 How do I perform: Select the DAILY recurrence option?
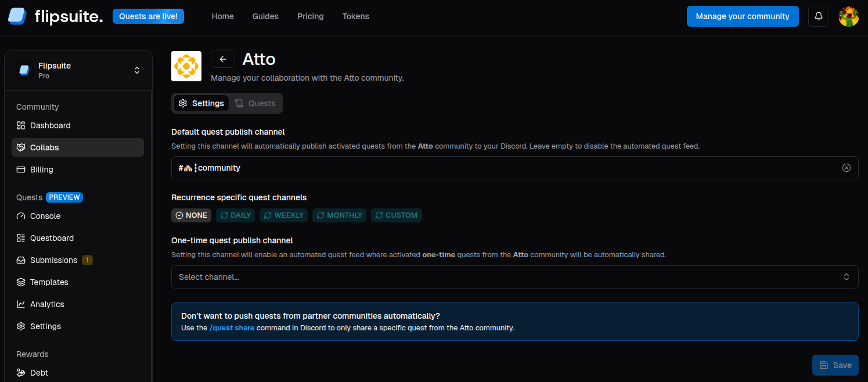click(x=235, y=215)
